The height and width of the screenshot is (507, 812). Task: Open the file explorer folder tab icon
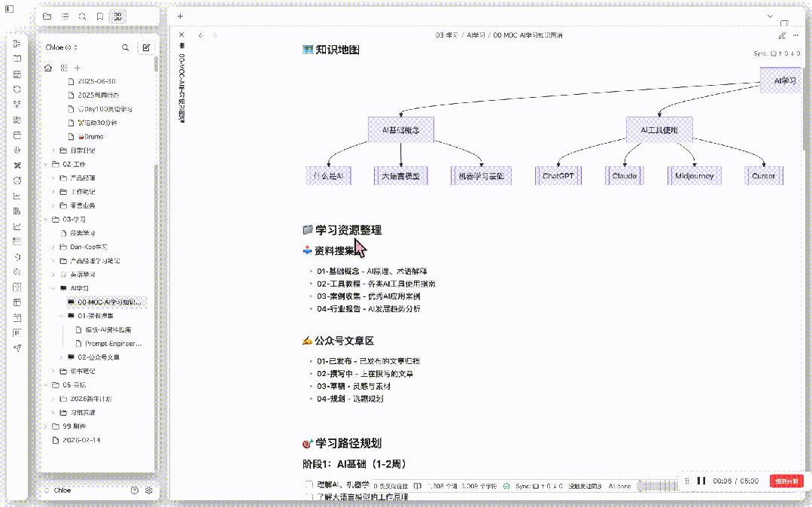coord(47,17)
